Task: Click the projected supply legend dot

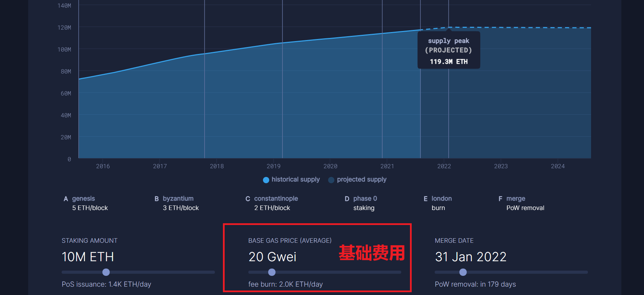Action: tap(331, 180)
